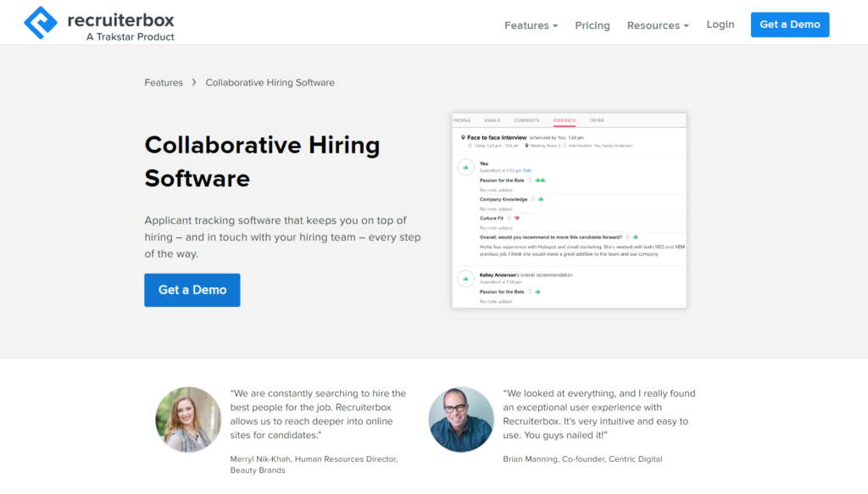Viewport: 868px width, 494px height.
Task: Click Brian Manning's testimonial photo
Action: [461, 419]
